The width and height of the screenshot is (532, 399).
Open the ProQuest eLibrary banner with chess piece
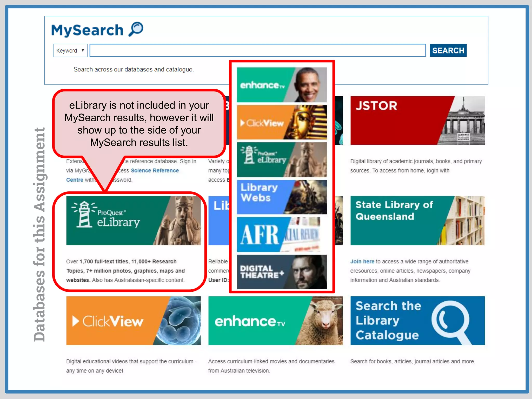[x=133, y=221]
